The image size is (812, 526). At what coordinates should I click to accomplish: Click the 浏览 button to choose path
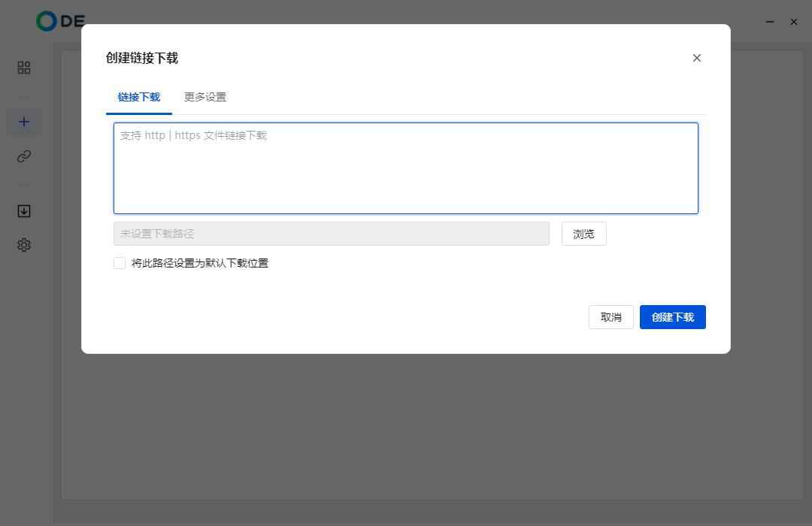click(x=583, y=234)
